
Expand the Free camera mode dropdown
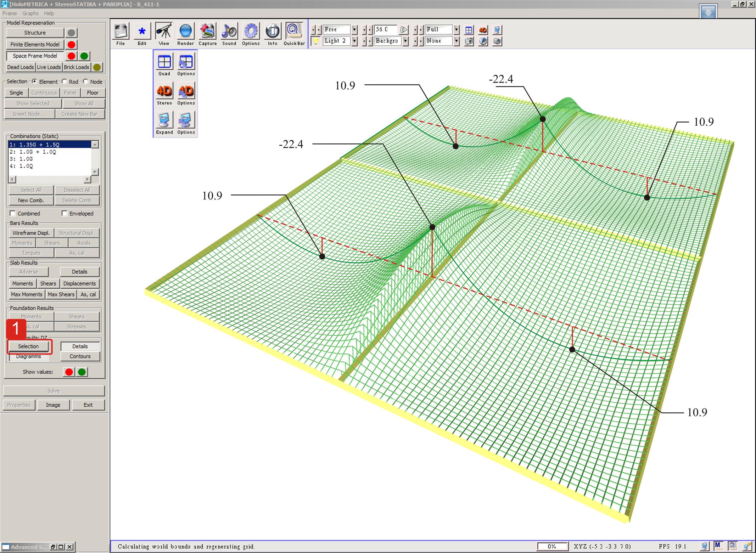pos(354,29)
